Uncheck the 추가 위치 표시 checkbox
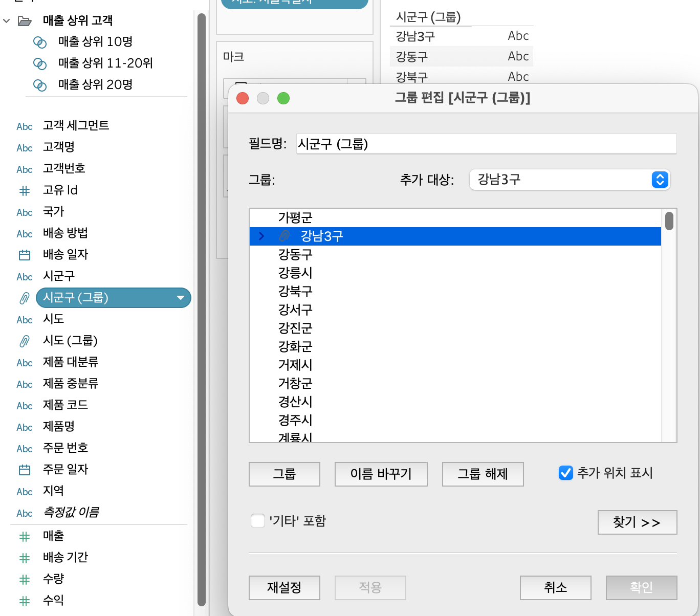 click(565, 473)
